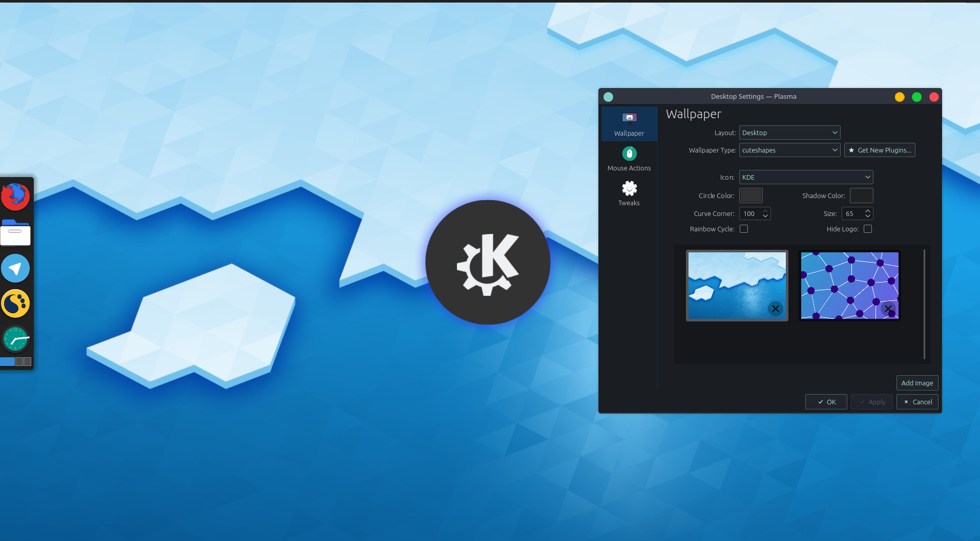Pick a new Shadow Color
Viewport: 980px width, 541px height.
click(x=862, y=196)
